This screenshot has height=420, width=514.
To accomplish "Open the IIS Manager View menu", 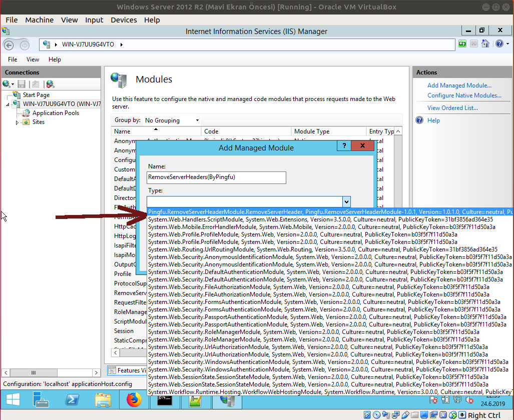I will coord(33,59).
